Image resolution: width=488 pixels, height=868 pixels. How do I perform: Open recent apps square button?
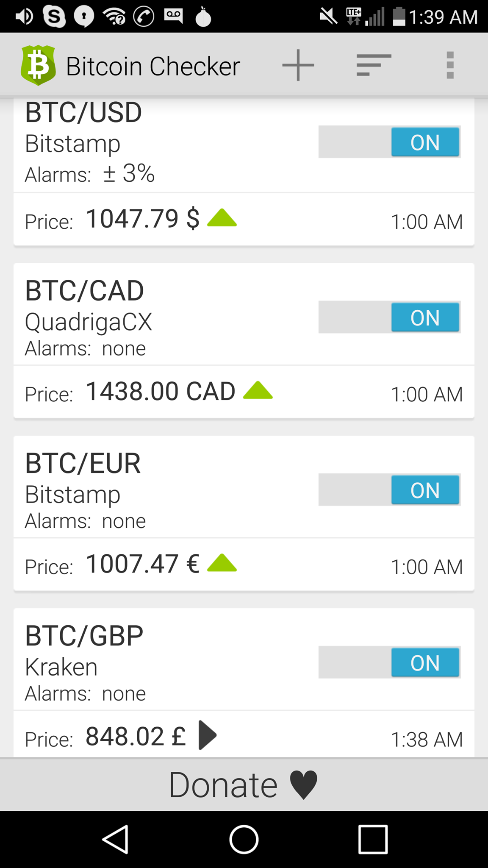coord(373,839)
